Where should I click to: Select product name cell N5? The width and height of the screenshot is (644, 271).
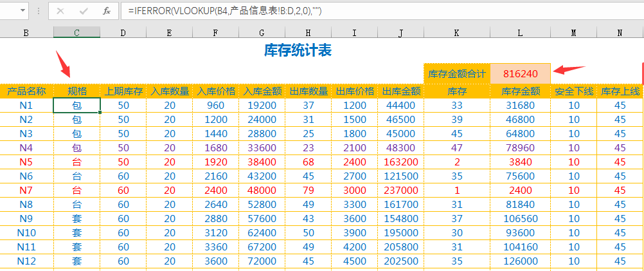click(x=26, y=162)
